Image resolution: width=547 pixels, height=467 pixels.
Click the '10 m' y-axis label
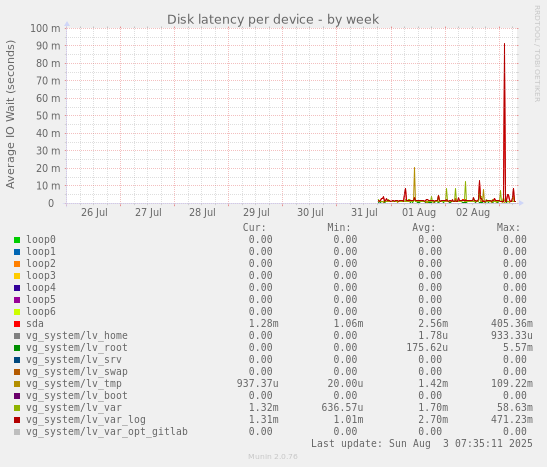coord(48,186)
